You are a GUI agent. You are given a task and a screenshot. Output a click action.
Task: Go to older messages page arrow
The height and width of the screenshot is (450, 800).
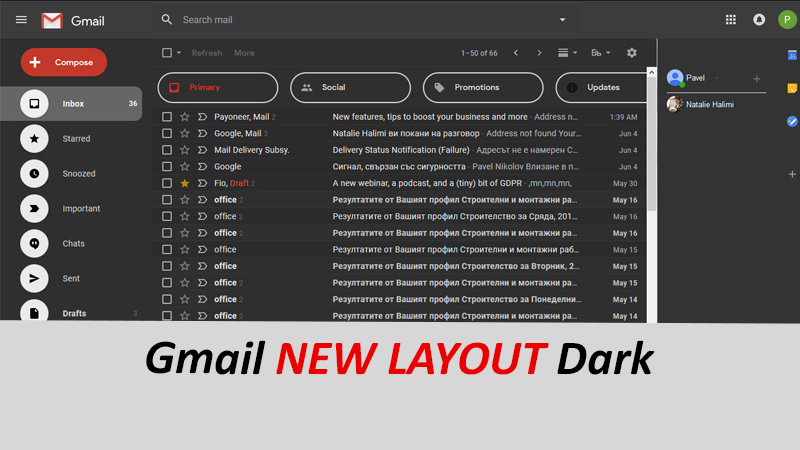pyautogui.click(x=539, y=53)
